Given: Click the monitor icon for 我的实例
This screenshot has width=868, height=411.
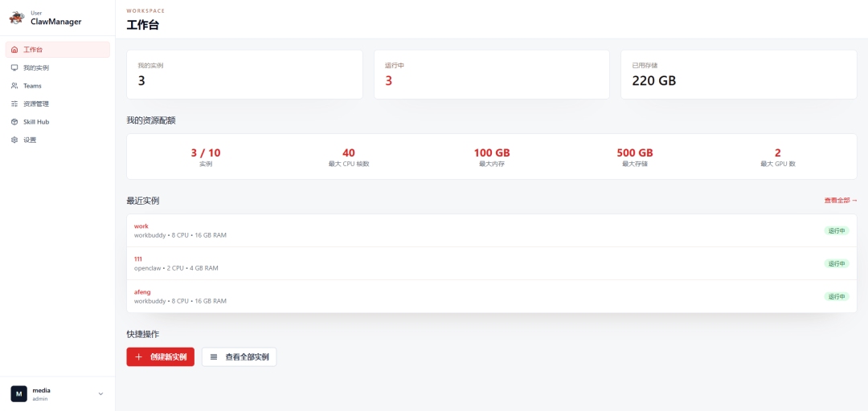Looking at the screenshot, I should point(14,67).
